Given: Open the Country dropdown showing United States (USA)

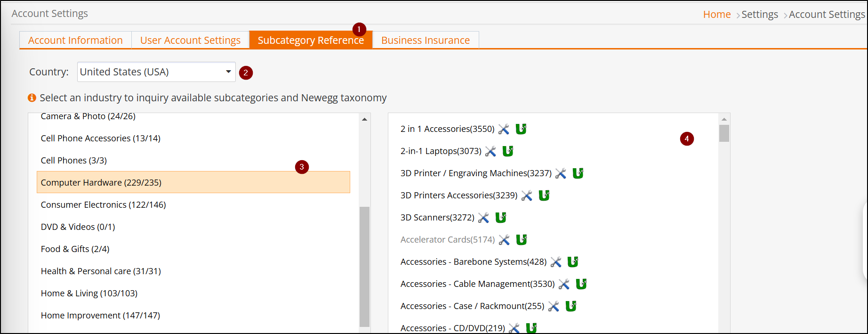Looking at the screenshot, I should pyautogui.click(x=156, y=72).
